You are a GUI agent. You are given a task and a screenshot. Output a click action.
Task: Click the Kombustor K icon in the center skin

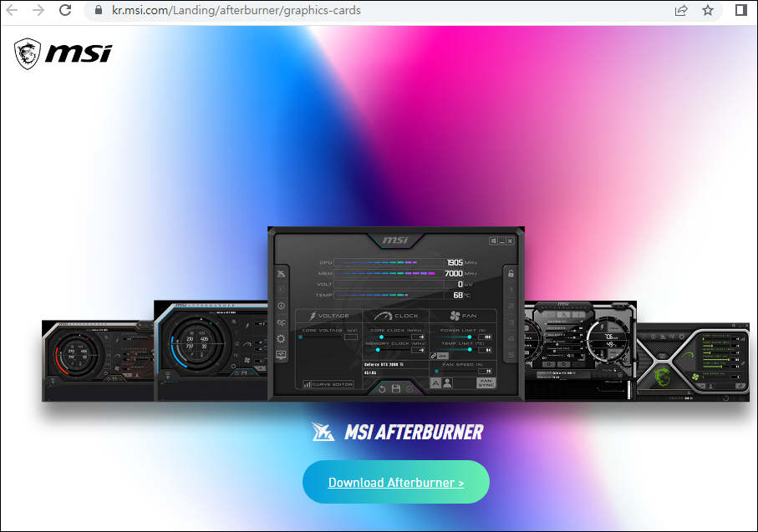tap(281, 290)
